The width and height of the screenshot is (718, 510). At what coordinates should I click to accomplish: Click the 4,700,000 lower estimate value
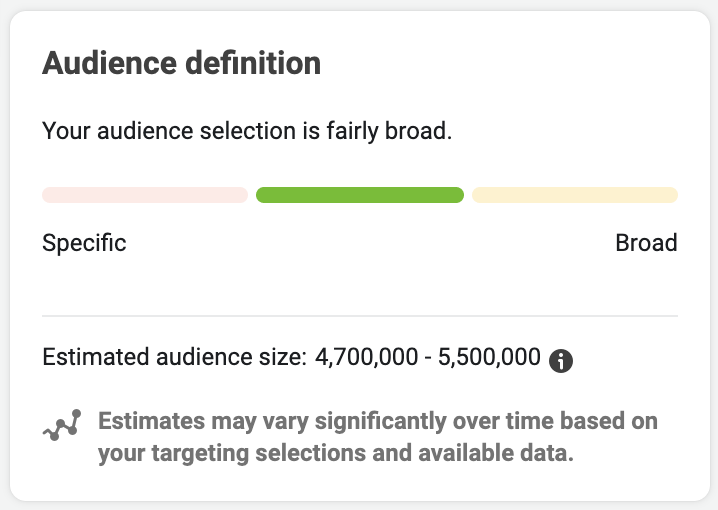point(366,357)
